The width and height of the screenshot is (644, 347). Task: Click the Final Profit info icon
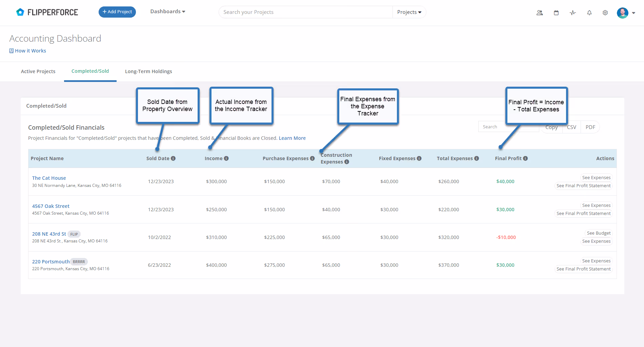point(525,158)
